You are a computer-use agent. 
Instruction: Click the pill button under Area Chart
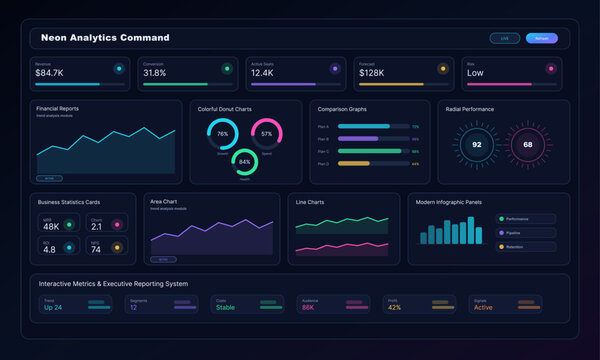(163, 259)
